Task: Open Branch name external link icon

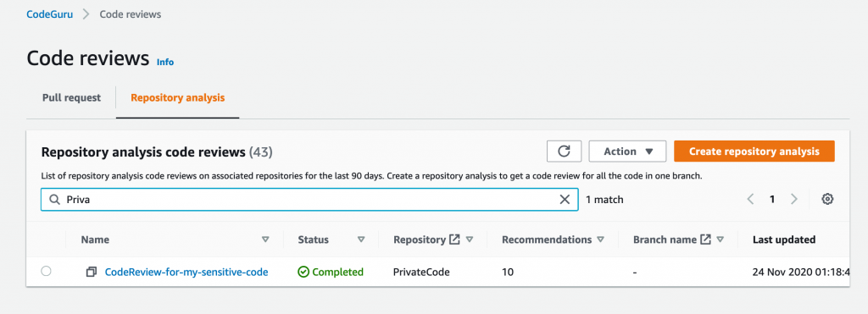Action: (705, 240)
